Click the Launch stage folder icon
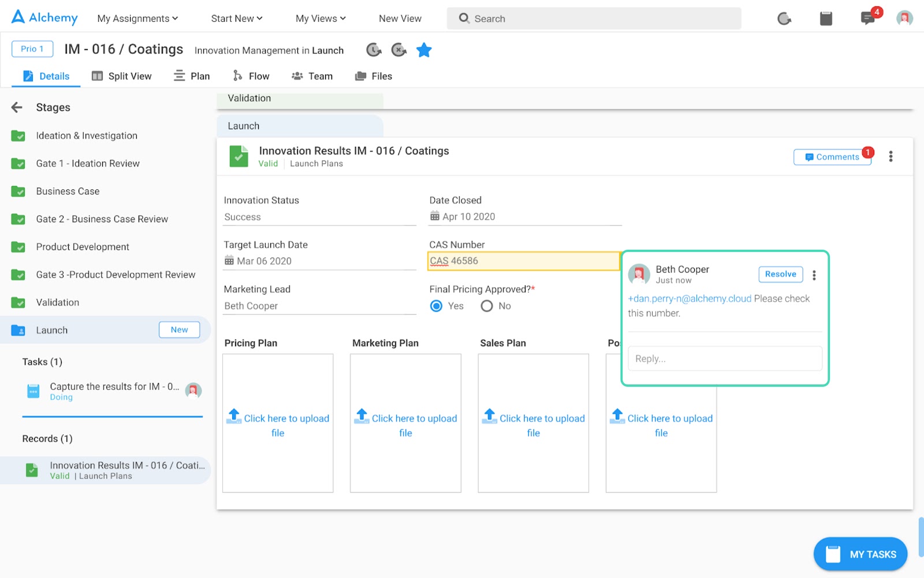 tap(18, 330)
